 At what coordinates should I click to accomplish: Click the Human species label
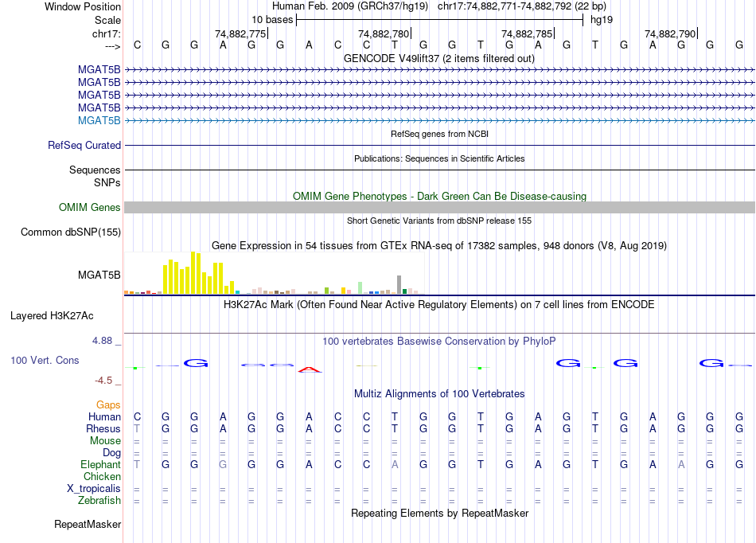(104, 417)
